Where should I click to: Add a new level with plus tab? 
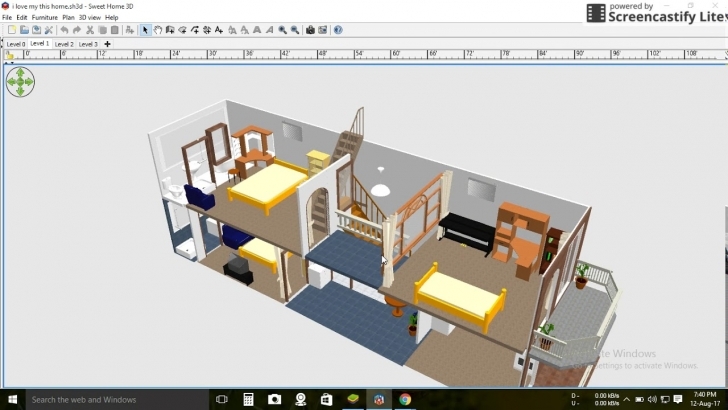tap(107, 44)
